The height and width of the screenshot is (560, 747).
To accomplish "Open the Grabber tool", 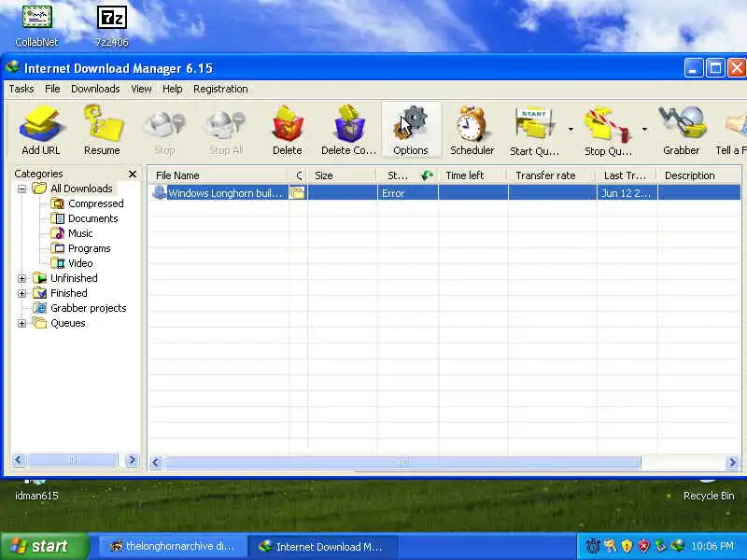I will coord(682,130).
